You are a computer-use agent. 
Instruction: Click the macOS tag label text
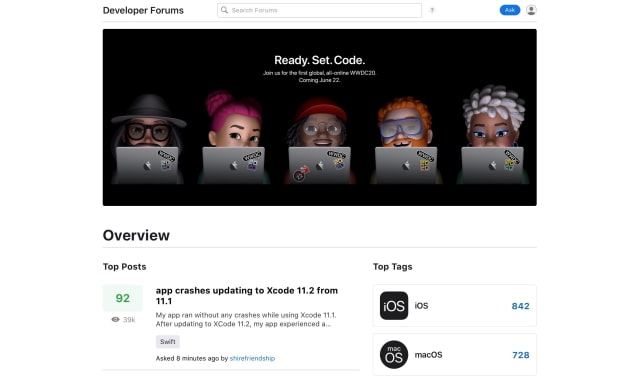428,355
